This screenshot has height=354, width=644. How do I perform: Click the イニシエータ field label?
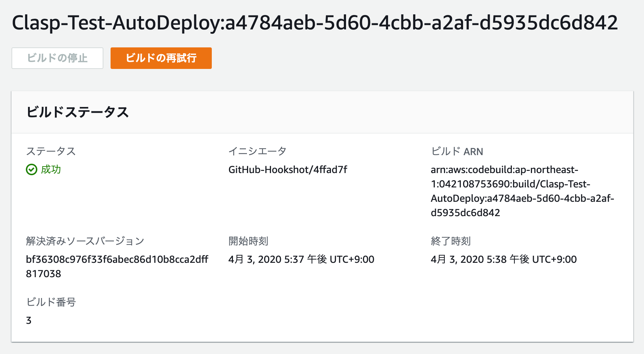pyautogui.click(x=257, y=151)
